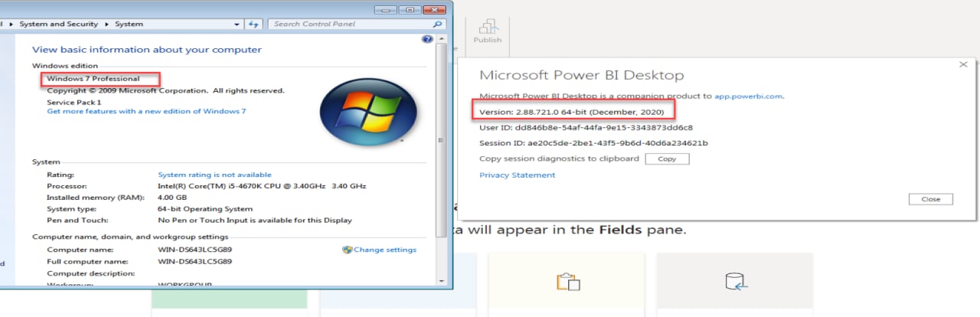Click the Computer name value WIN-DS643LC5G89

pos(194,250)
